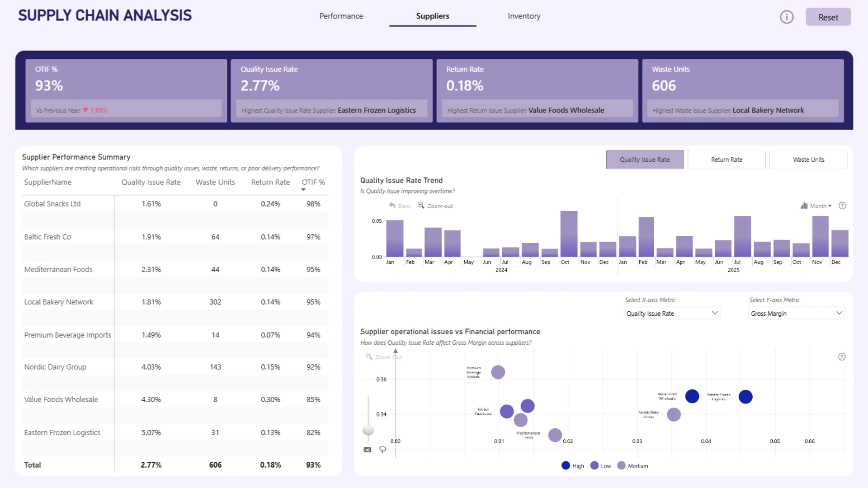868x488 pixels.
Task: Switch the trend chart to Waste Units
Action: point(808,160)
